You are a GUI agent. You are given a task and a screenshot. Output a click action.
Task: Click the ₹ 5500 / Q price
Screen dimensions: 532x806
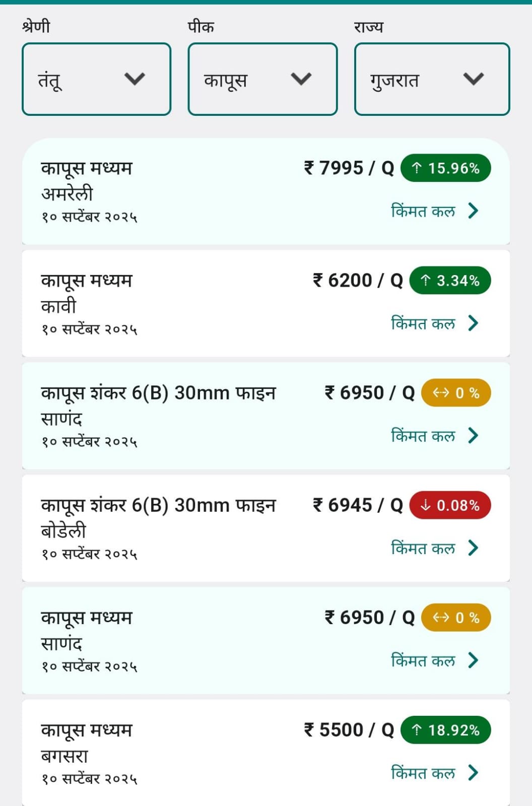click(349, 730)
